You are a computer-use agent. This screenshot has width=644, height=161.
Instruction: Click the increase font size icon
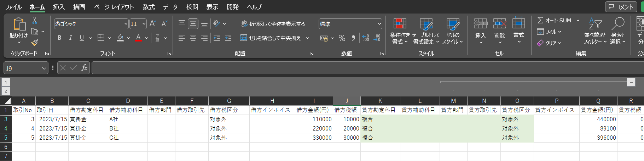point(153,24)
